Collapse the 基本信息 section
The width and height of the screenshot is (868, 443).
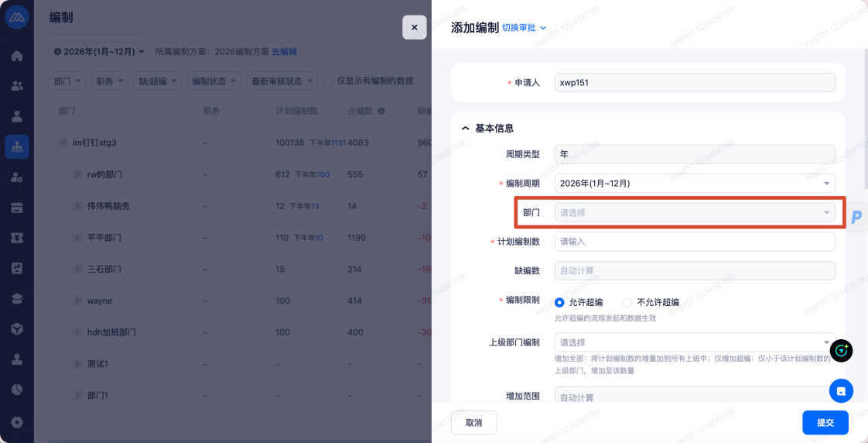tap(465, 128)
